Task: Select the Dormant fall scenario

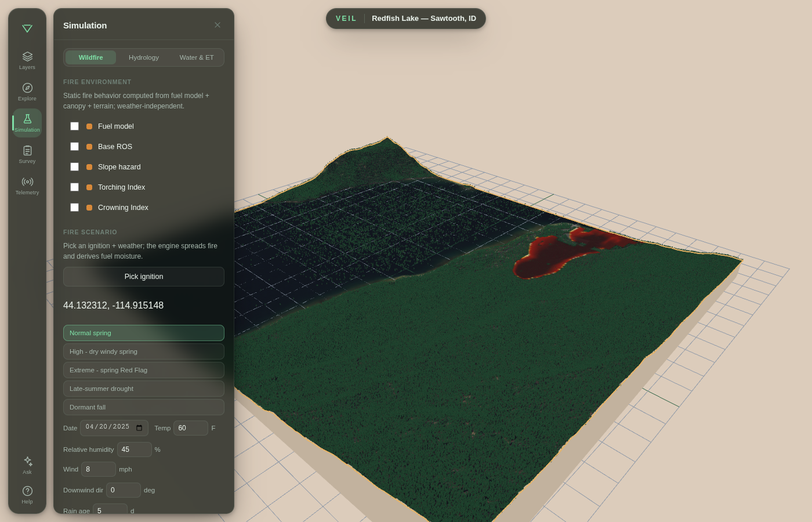Action: pos(144,407)
